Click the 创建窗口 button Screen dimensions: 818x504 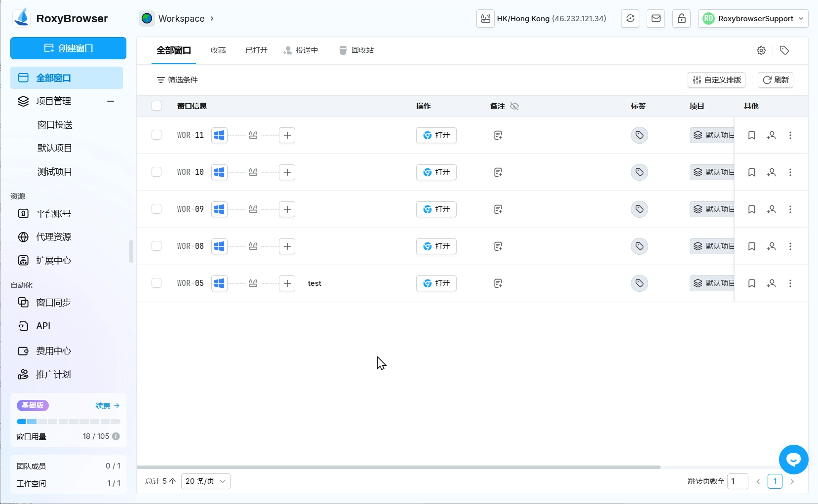68,48
